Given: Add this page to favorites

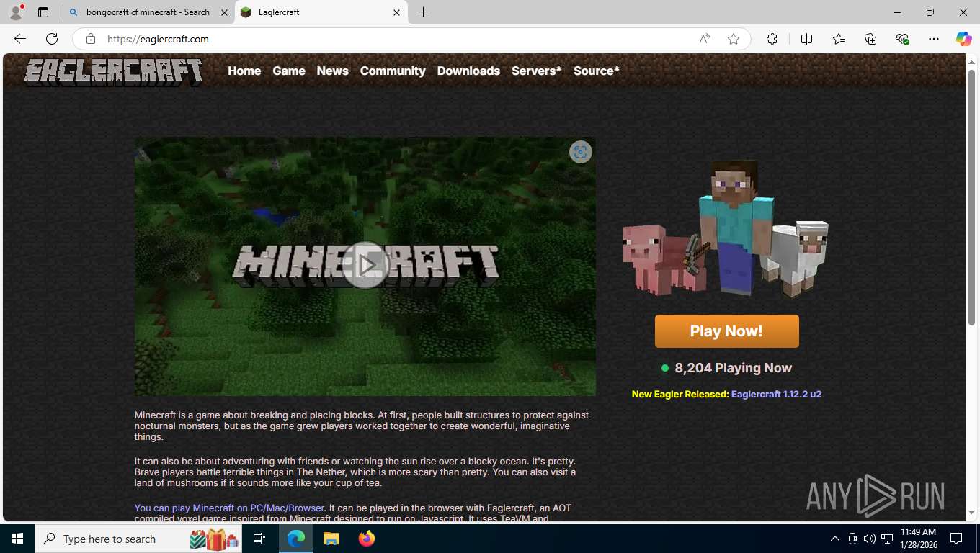Looking at the screenshot, I should tap(734, 39).
